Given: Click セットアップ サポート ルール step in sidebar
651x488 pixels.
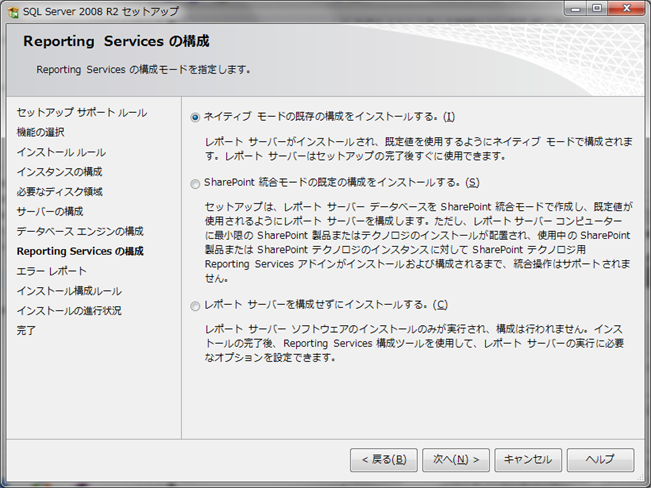Looking at the screenshot, I should [x=82, y=113].
